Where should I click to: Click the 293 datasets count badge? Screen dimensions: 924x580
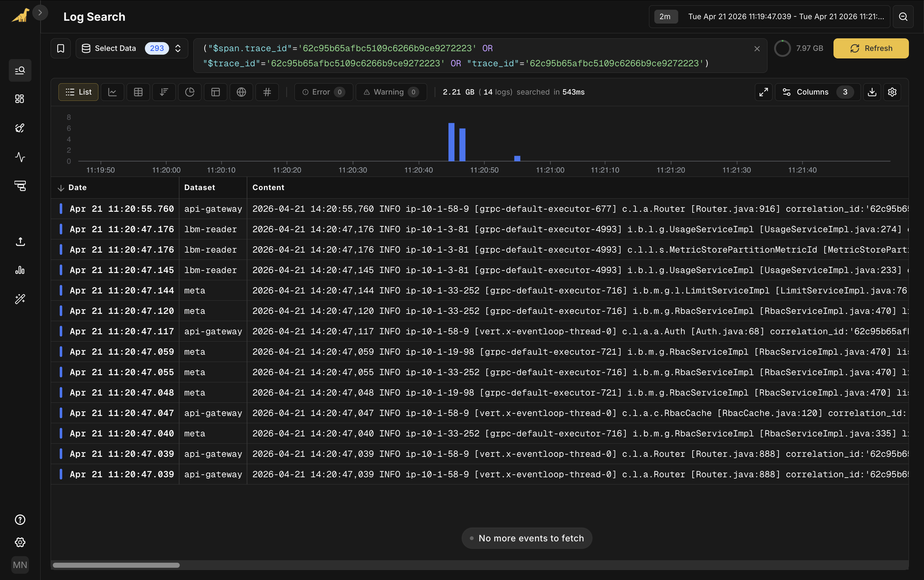tap(157, 48)
